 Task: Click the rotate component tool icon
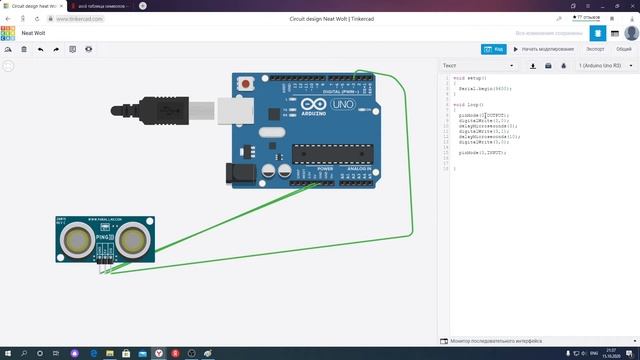click(x=8, y=49)
